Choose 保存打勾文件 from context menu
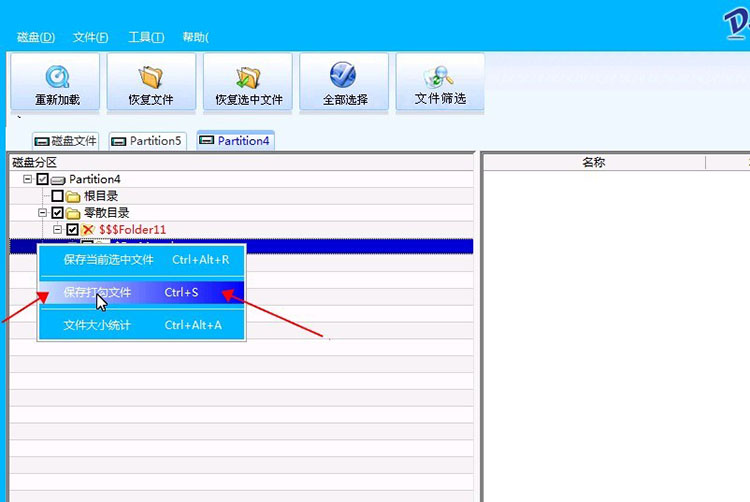Screen dimensions: 750x502 coord(142,292)
